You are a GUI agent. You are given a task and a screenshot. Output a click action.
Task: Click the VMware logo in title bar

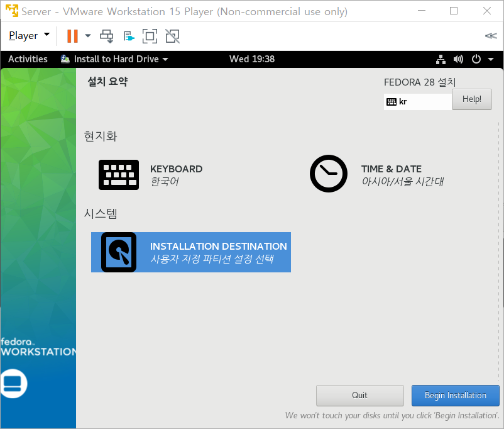[x=12, y=11]
